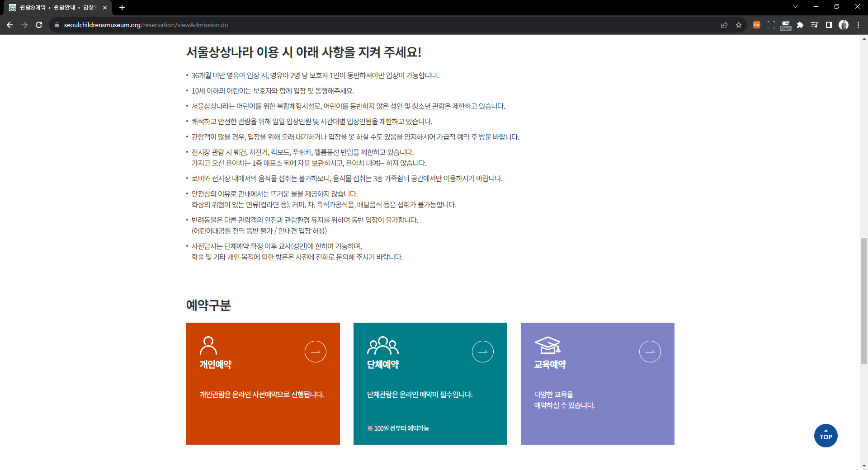The height and width of the screenshot is (470, 868).
Task: Click text 단체관람은 온라인 예약이 필수입니다.
Action: click(420, 395)
